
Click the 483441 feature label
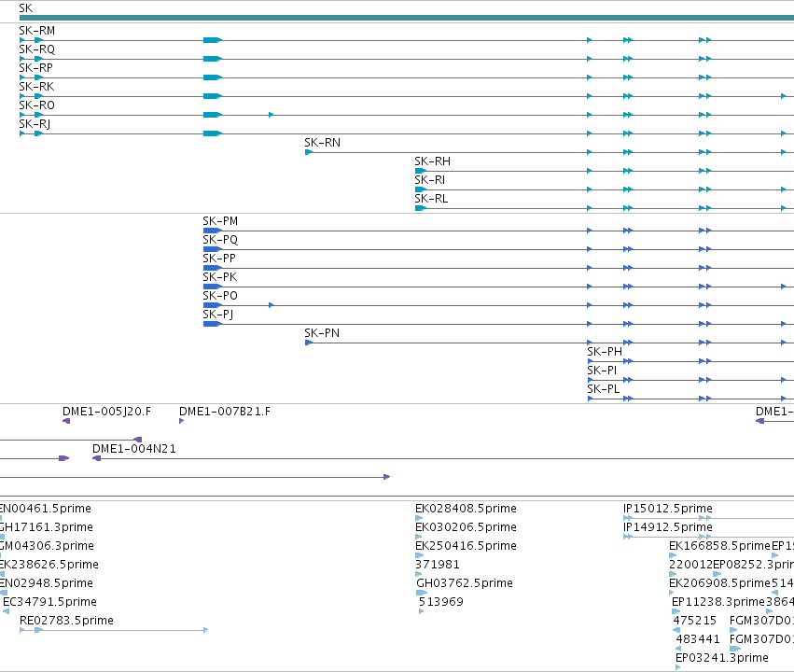click(698, 639)
